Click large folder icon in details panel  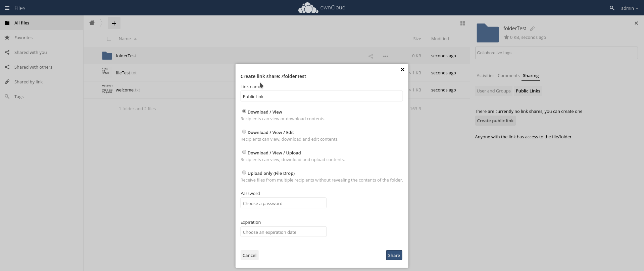(x=488, y=33)
